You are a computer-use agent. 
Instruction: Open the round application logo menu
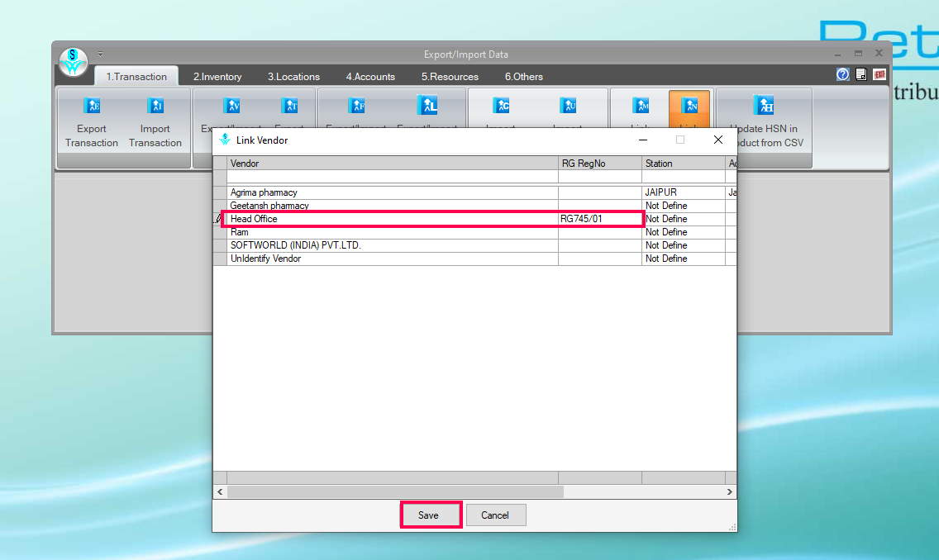(74, 62)
